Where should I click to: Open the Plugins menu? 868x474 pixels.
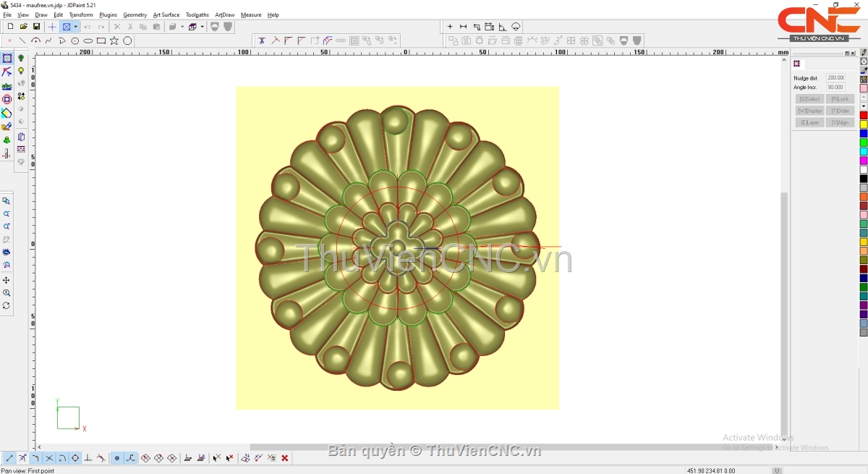point(109,14)
